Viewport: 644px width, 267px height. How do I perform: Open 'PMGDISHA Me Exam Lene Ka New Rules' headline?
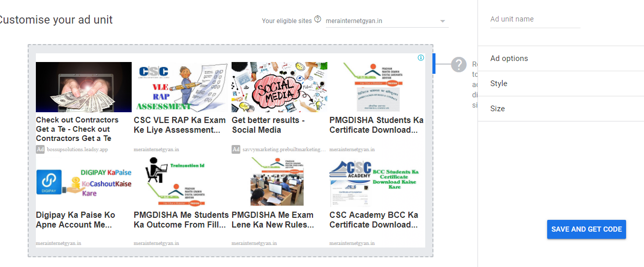pos(273,220)
